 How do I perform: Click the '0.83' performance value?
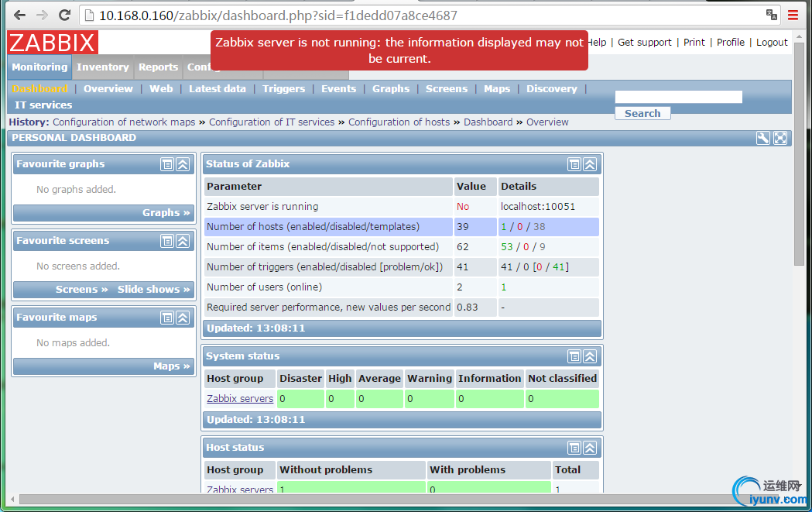[x=467, y=308]
